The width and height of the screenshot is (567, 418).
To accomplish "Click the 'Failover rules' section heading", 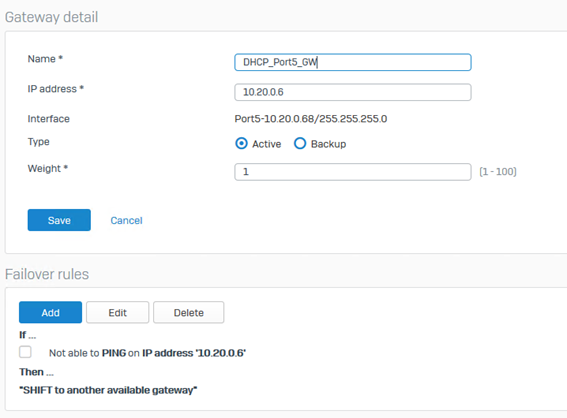I will tap(47, 274).
